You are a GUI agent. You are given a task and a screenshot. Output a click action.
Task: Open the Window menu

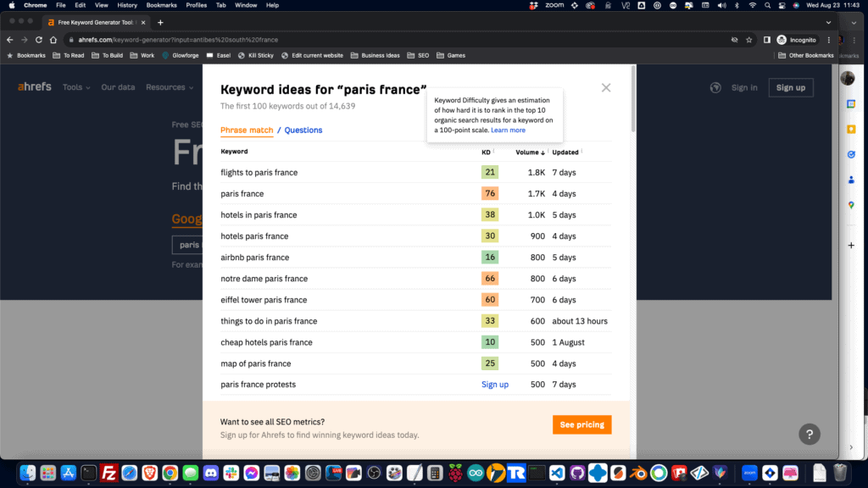(246, 6)
